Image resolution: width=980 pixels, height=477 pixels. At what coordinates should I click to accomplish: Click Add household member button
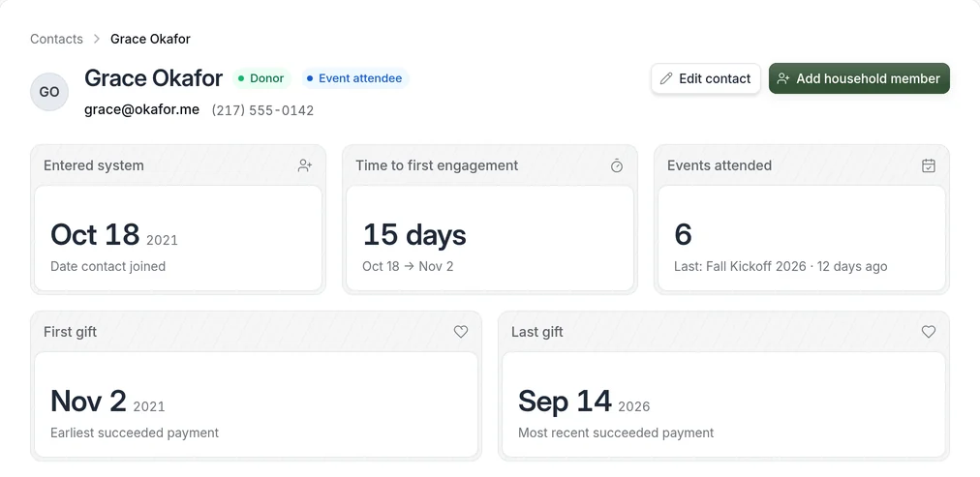(x=859, y=78)
